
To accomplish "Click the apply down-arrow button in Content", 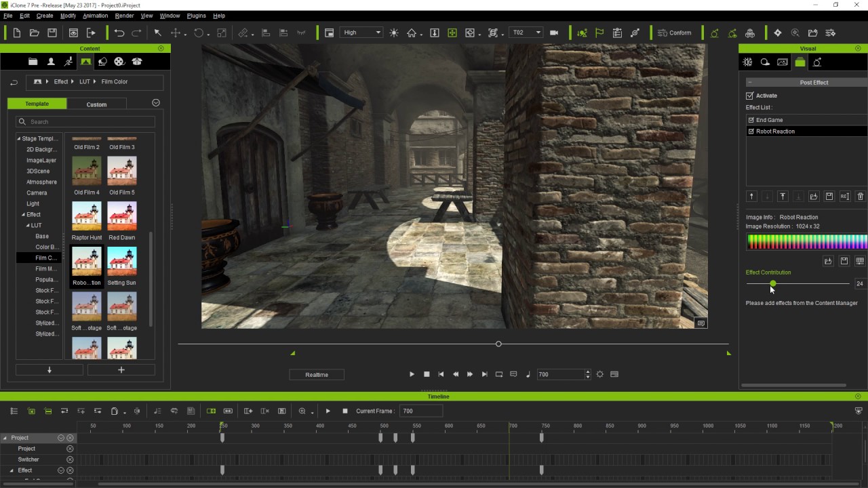I will pyautogui.click(x=50, y=370).
